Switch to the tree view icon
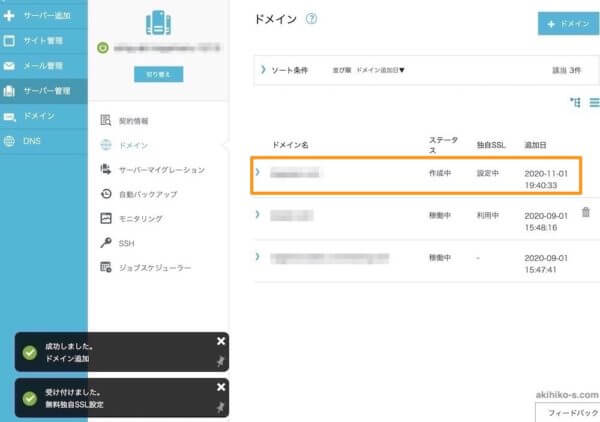 [x=575, y=103]
